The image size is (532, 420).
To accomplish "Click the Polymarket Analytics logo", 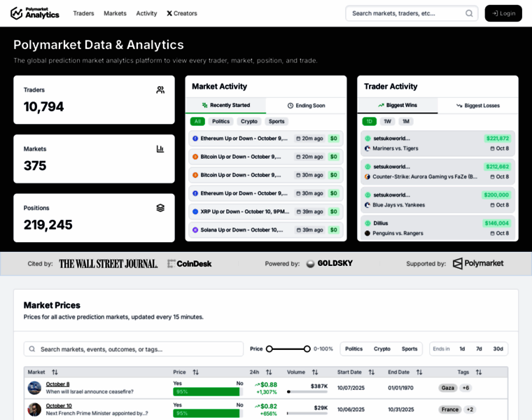I will 35,13.
